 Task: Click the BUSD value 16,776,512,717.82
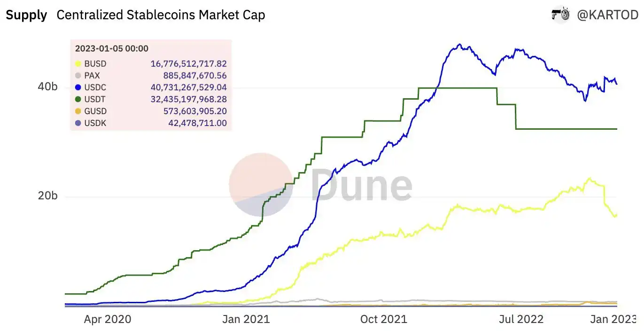coord(189,64)
